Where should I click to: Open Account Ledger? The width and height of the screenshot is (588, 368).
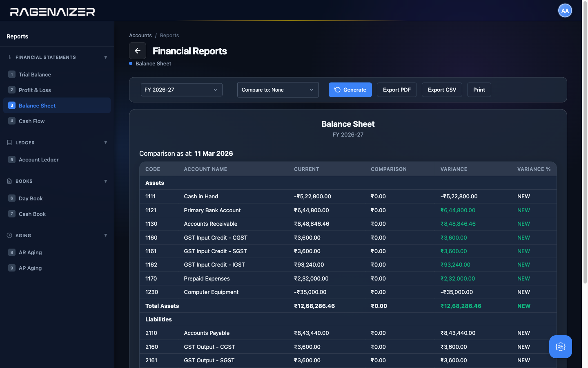57,159
